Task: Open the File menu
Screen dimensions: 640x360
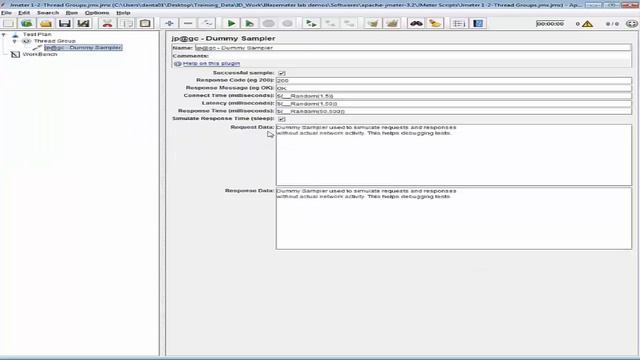Action: click(x=6, y=13)
